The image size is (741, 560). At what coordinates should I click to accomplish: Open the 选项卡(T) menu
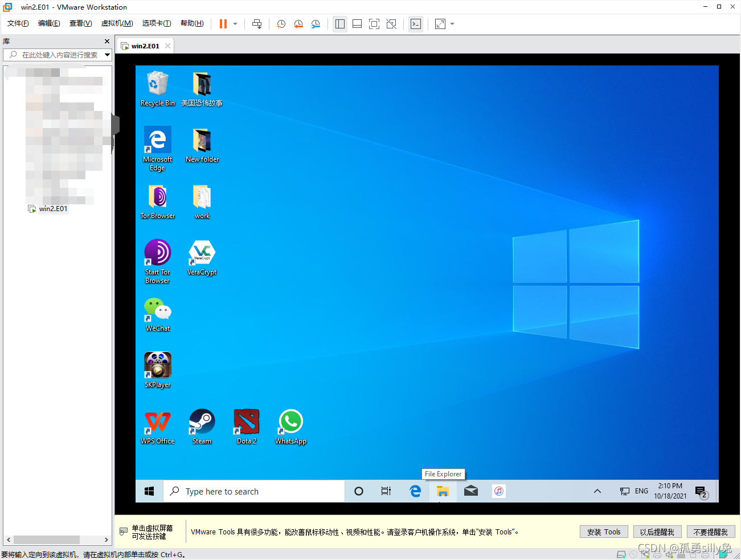coord(157,23)
